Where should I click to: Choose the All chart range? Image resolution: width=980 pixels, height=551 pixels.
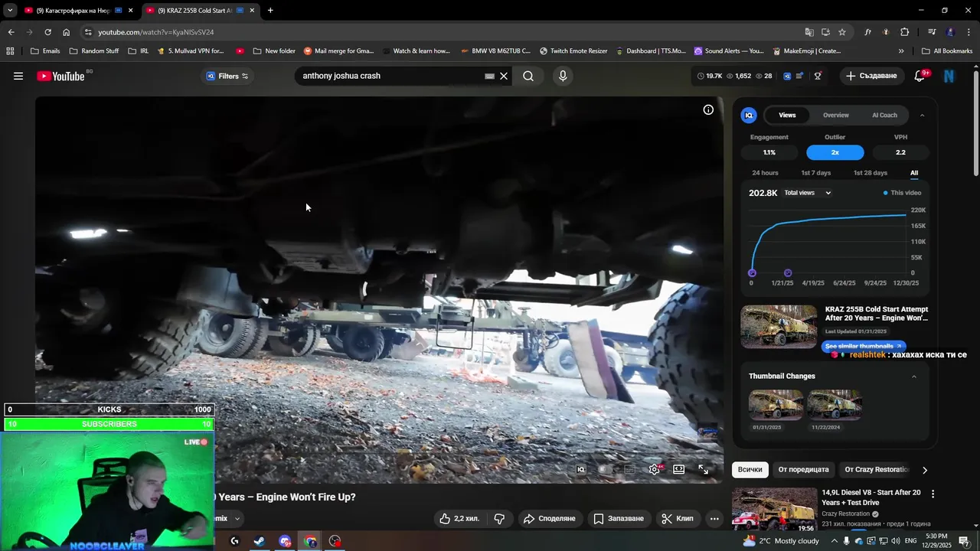coord(914,173)
